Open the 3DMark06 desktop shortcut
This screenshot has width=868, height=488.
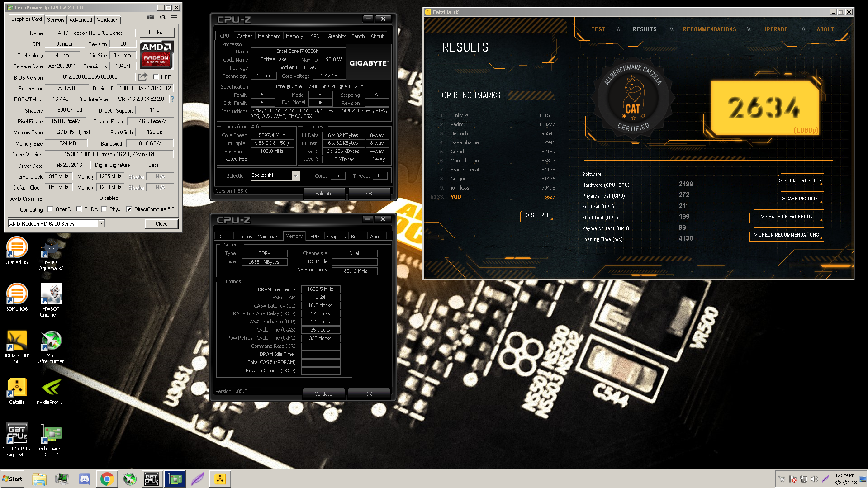point(17,298)
